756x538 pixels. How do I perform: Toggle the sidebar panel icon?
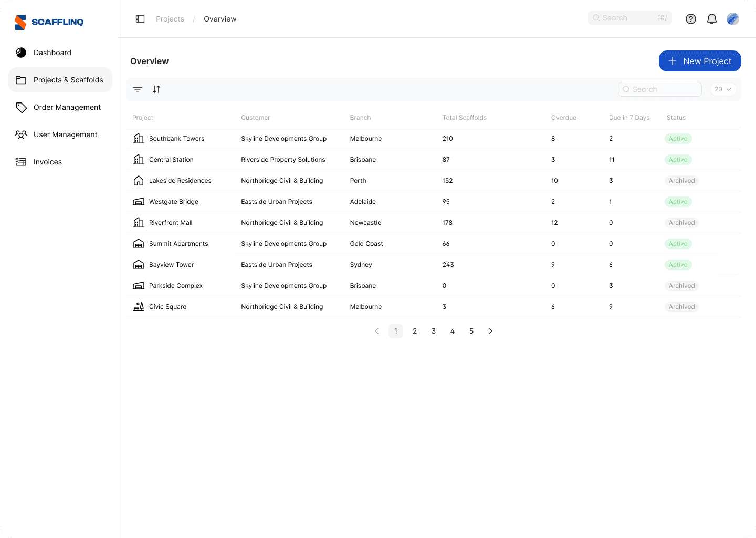(140, 19)
